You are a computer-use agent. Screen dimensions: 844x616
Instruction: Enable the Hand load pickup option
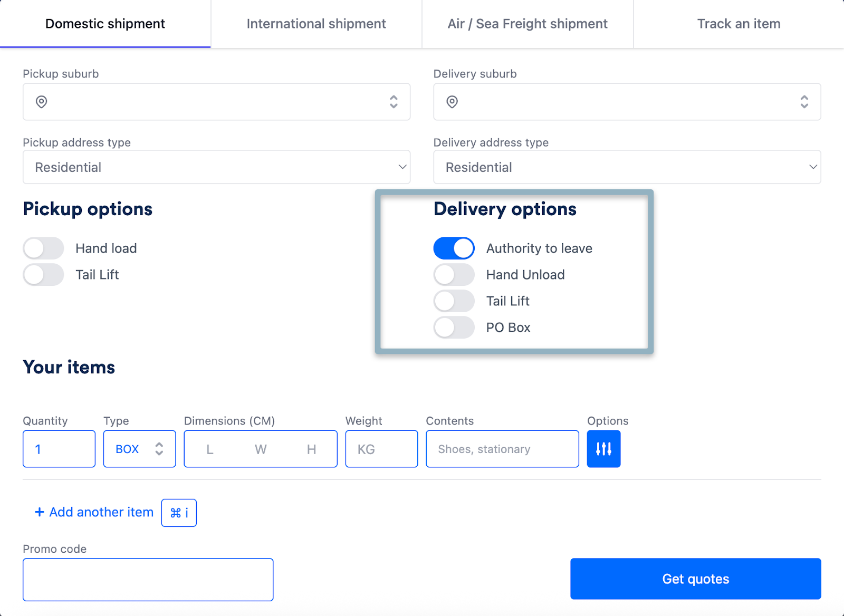43,248
